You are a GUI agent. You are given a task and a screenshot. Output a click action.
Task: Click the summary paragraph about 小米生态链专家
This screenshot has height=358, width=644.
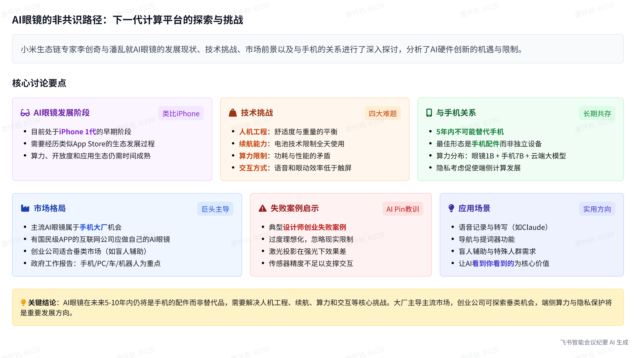271,50
